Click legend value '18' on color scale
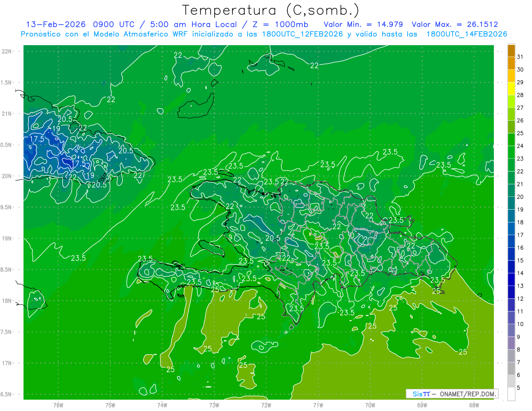 coord(520,222)
